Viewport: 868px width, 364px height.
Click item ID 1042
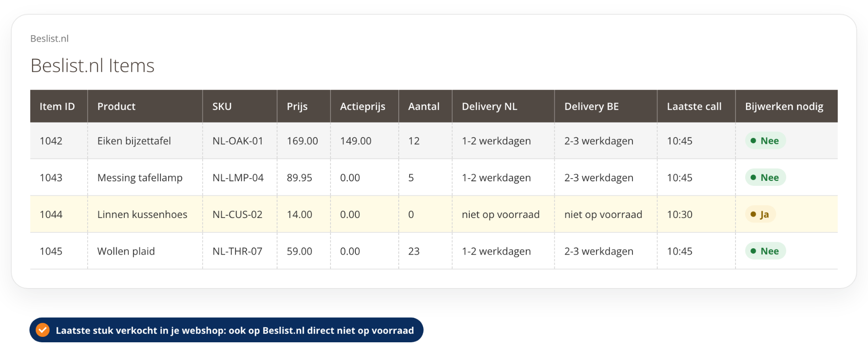tap(51, 141)
